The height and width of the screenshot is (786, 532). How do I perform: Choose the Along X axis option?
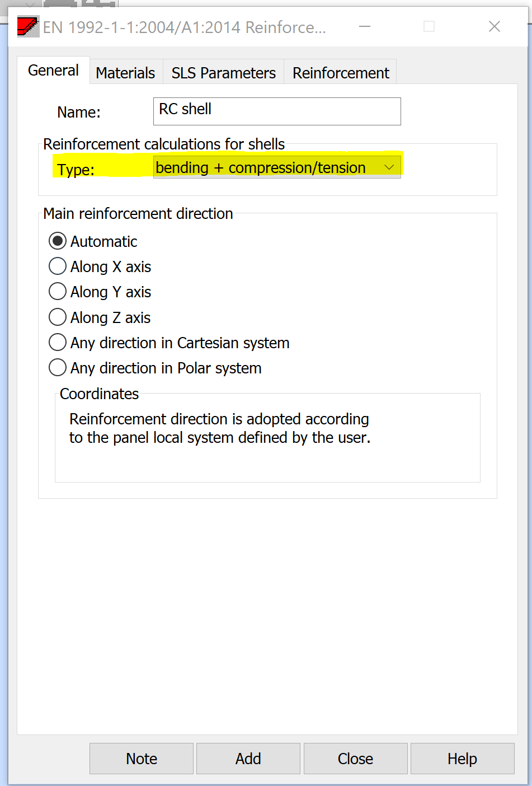58,266
